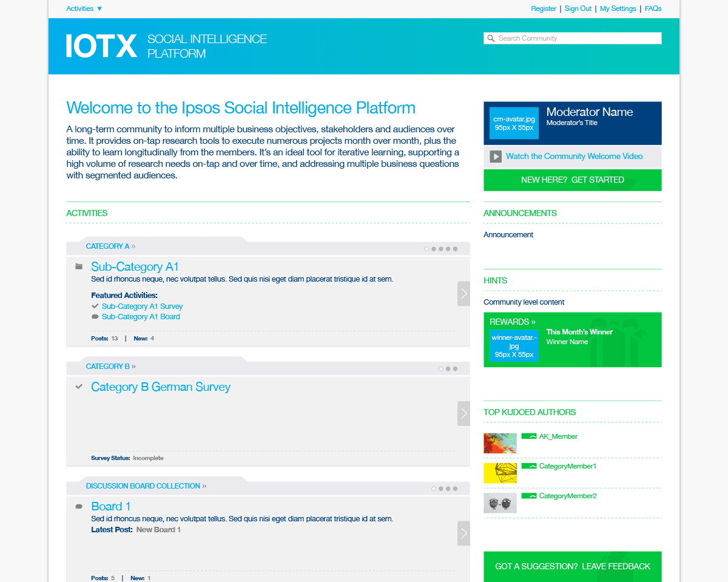Open the cm-avatar moderator image
The width and height of the screenshot is (728, 582).
pyautogui.click(x=514, y=123)
